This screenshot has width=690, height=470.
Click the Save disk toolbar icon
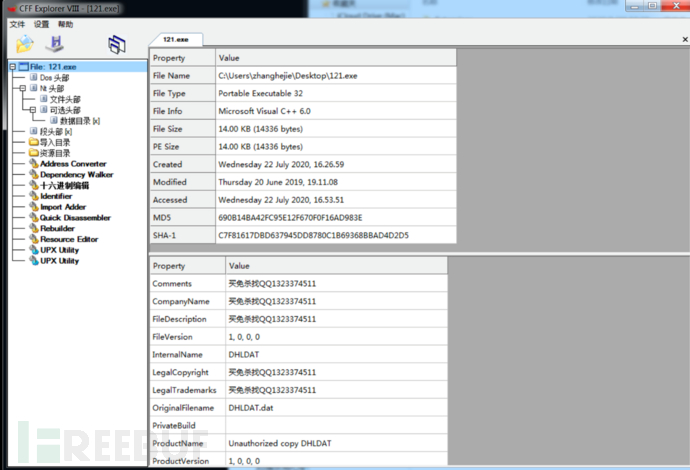pos(55,44)
